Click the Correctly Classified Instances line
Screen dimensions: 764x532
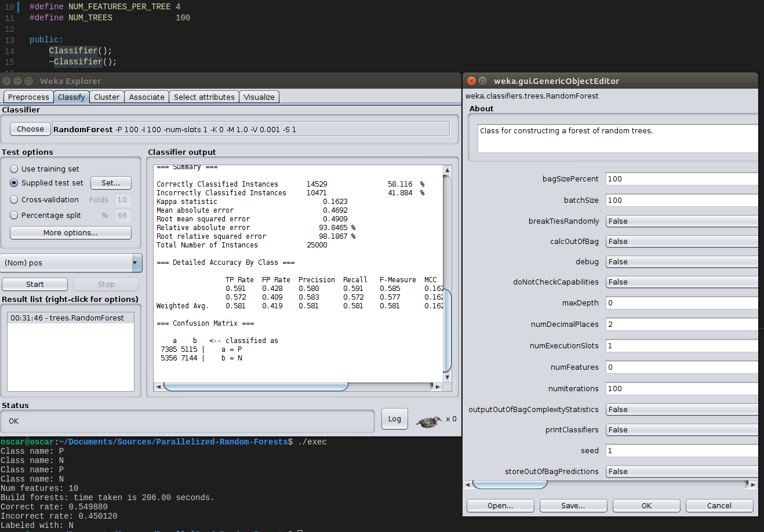pos(290,184)
